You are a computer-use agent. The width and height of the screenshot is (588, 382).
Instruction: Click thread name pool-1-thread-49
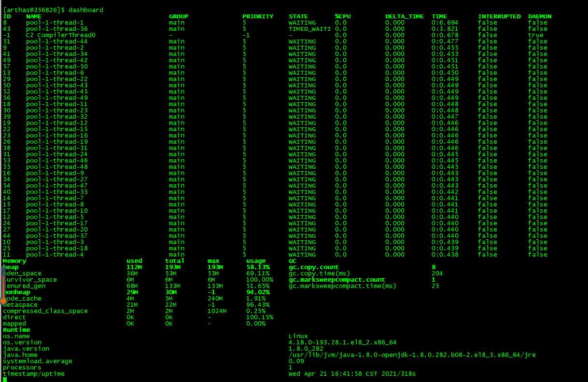pyautogui.click(x=57, y=98)
